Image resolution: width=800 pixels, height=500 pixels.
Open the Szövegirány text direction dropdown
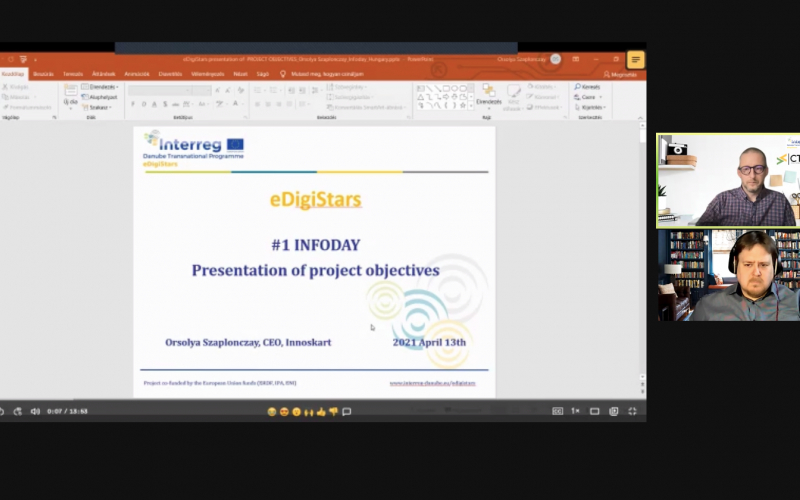pyautogui.click(x=348, y=87)
